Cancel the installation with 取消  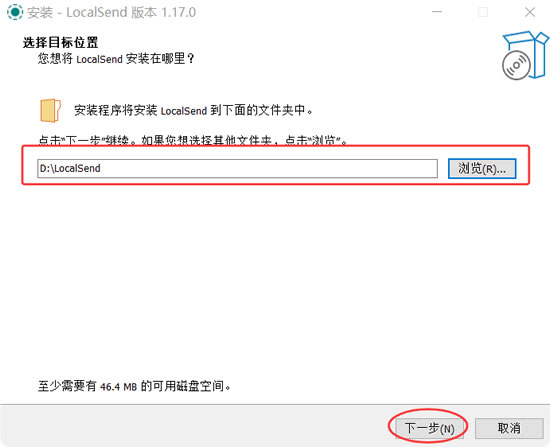pyautogui.click(x=509, y=428)
